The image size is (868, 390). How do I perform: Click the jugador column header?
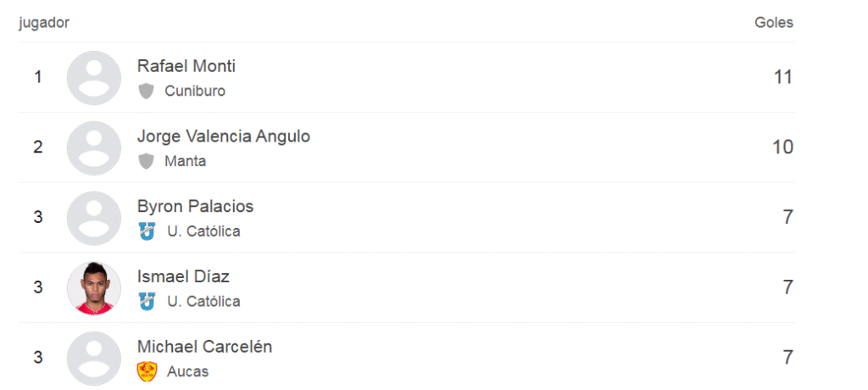(x=44, y=23)
